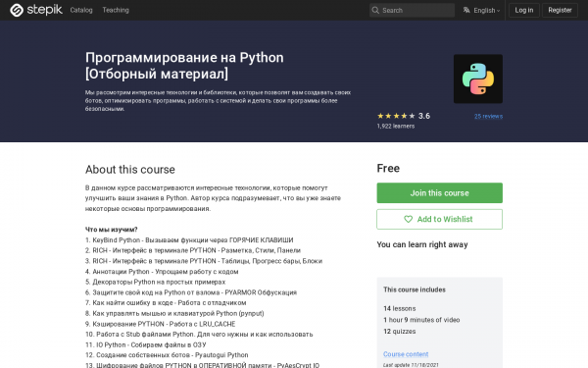Click list item 7 Работа с отладчиком

pos(166,302)
